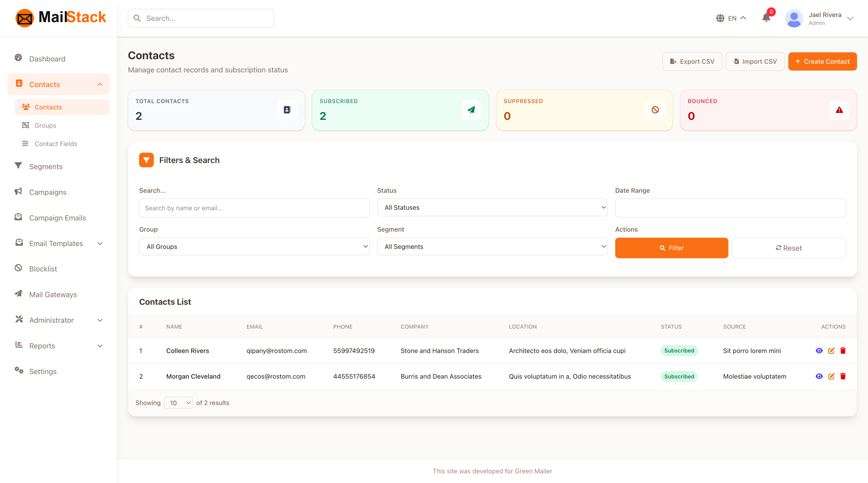Viewport: 868px width, 483px height.
Task: Open Jael Rivera user menu chevron
Action: coord(850,19)
